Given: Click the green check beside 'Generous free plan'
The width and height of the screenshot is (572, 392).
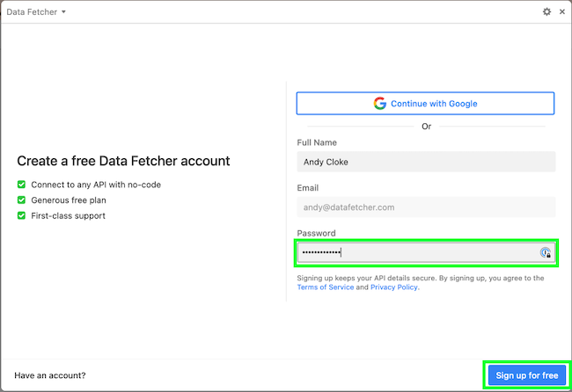Looking at the screenshot, I should point(21,200).
